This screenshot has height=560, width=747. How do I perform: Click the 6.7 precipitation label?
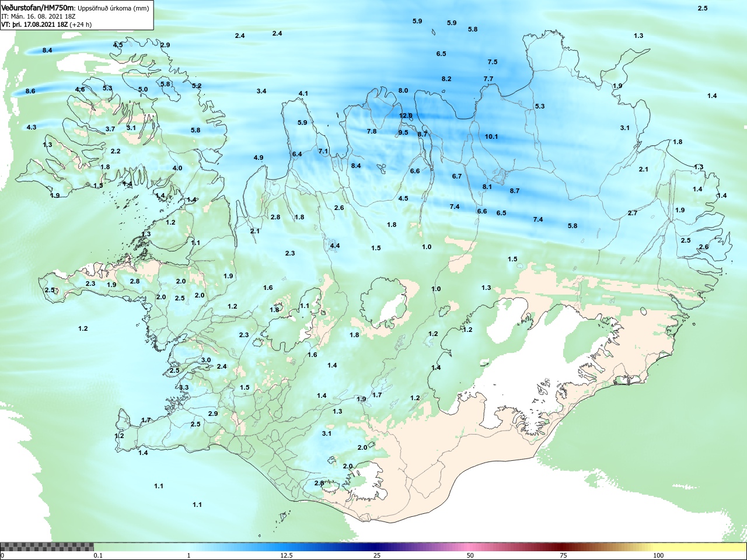[x=457, y=176]
